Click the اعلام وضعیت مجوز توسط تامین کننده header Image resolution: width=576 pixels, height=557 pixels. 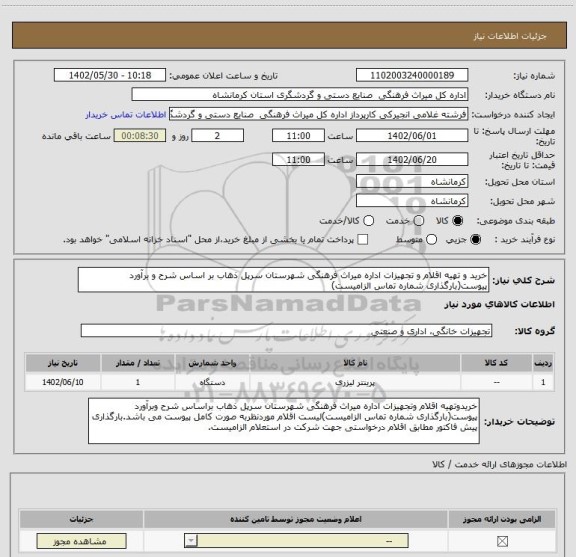pos(296,519)
